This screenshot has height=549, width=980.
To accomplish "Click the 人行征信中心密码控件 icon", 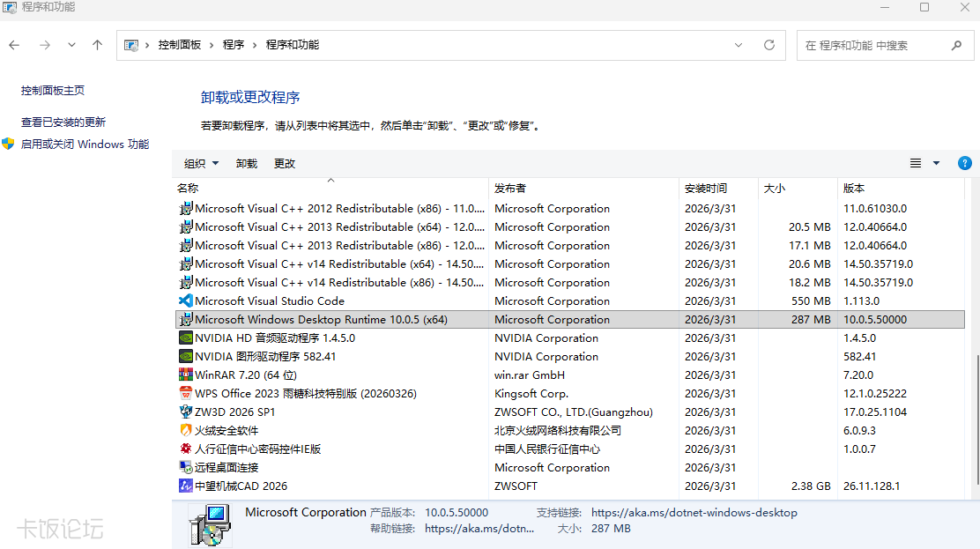I will point(186,449).
